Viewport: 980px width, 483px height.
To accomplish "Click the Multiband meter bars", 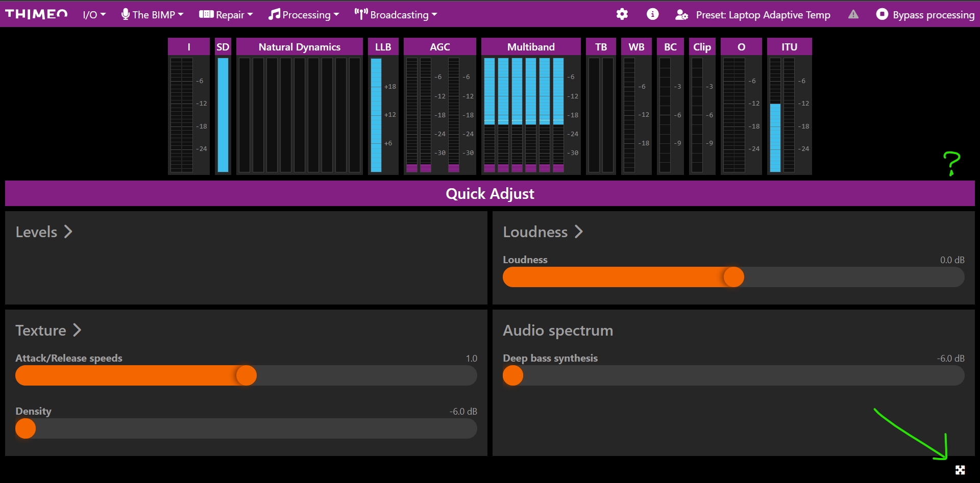I will click(x=524, y=115).
